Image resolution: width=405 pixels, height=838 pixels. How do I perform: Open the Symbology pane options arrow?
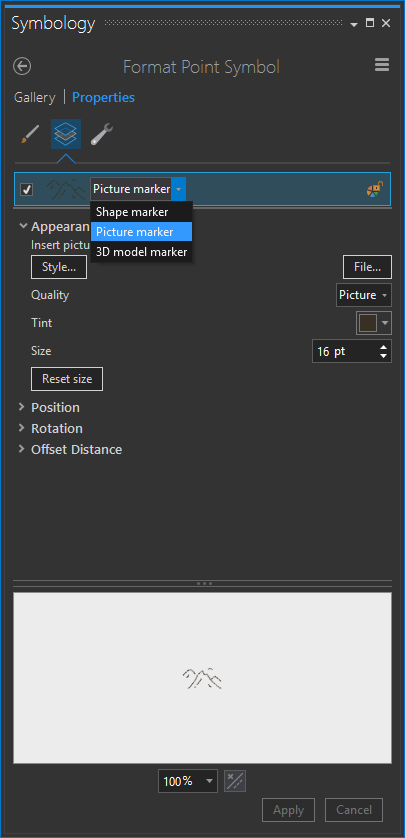point(353,25)
